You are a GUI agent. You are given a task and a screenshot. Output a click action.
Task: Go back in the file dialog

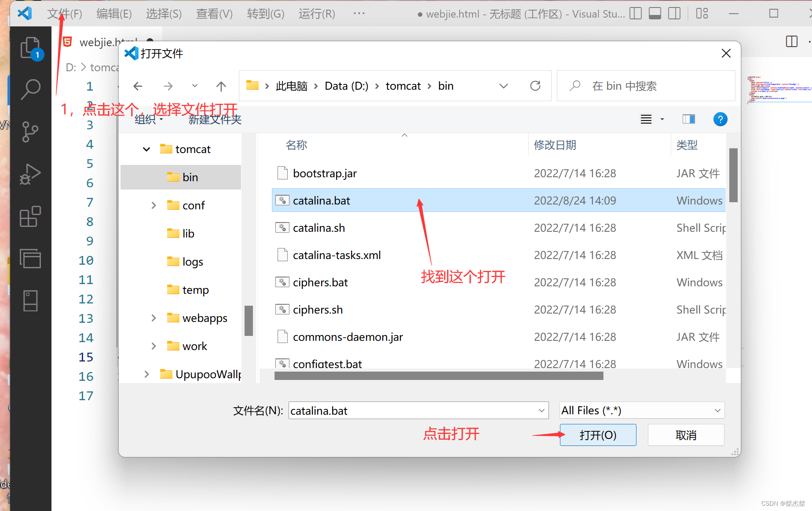[x=138, y=86]
